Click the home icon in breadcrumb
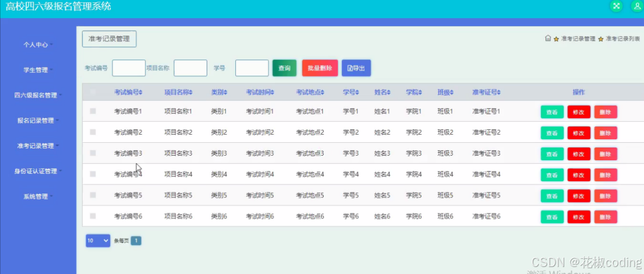 [547, 38]
